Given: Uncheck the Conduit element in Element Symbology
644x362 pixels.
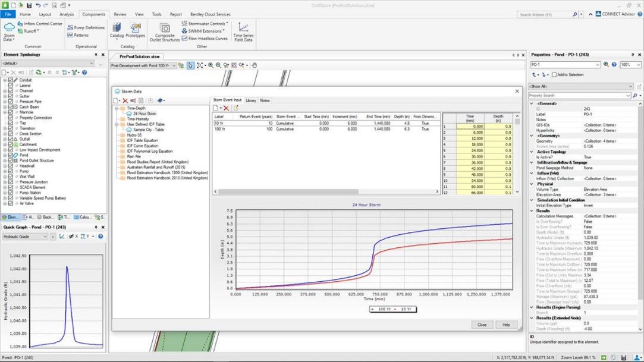Looking at the screenshot, I should (11, 80).
